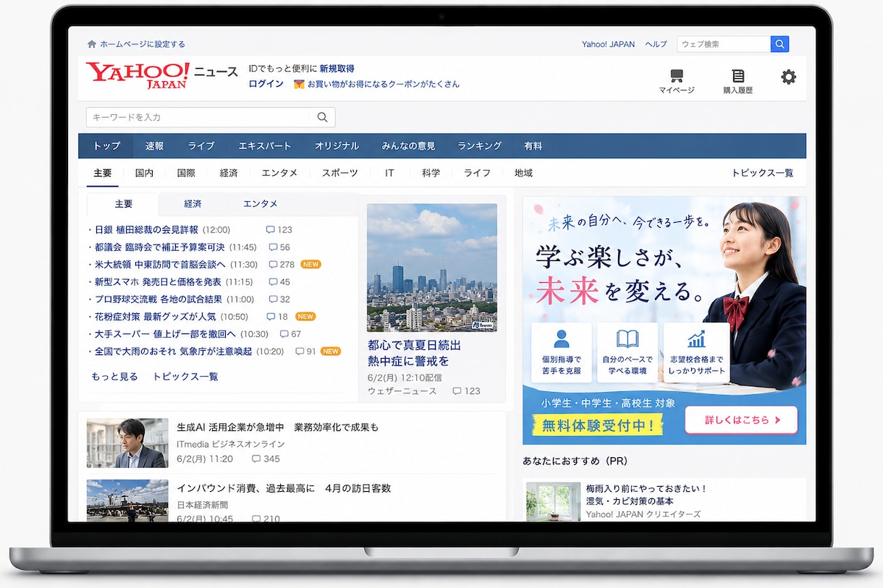The image size is (883, 588).
Task: Select 国際 category
Action: [186, 174]
